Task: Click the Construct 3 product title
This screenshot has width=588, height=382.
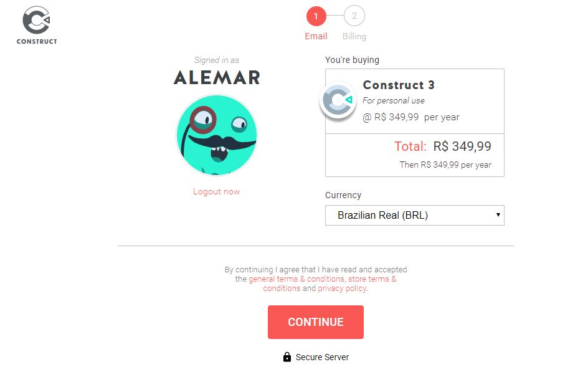Action: (x=399, y=85)
